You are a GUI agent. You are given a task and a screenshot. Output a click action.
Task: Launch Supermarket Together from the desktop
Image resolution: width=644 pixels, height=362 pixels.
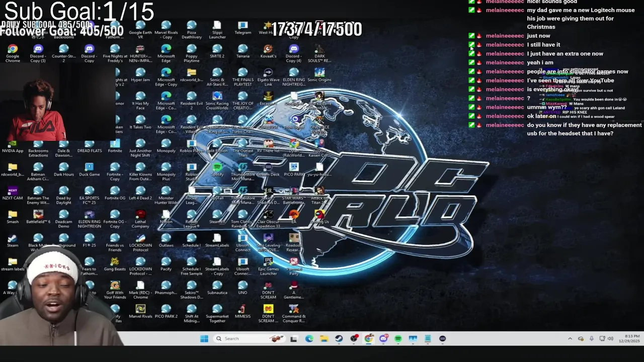pos(217,313)
